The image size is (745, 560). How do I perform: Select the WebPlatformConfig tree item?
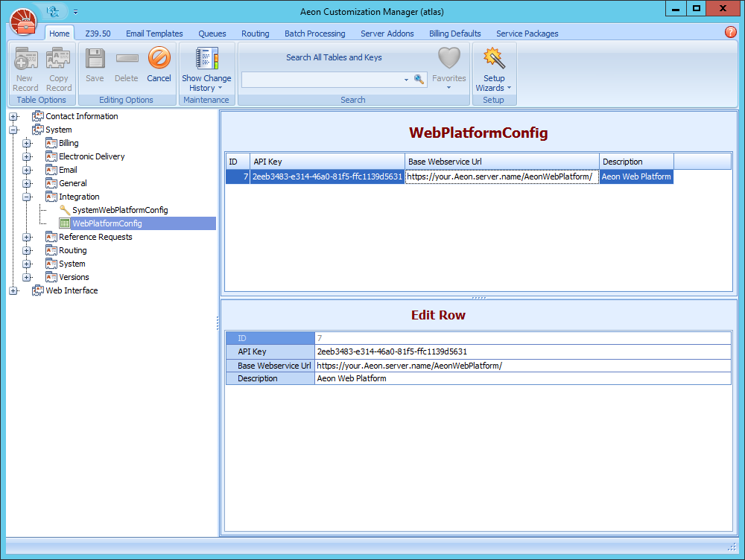[x=106, y=223]
